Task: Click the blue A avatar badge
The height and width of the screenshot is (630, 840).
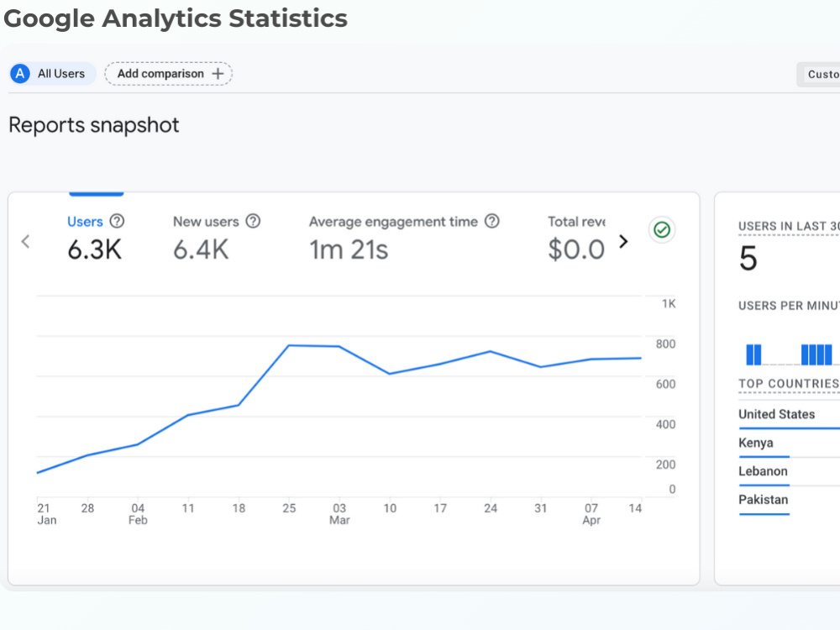Action: point(20,74)
